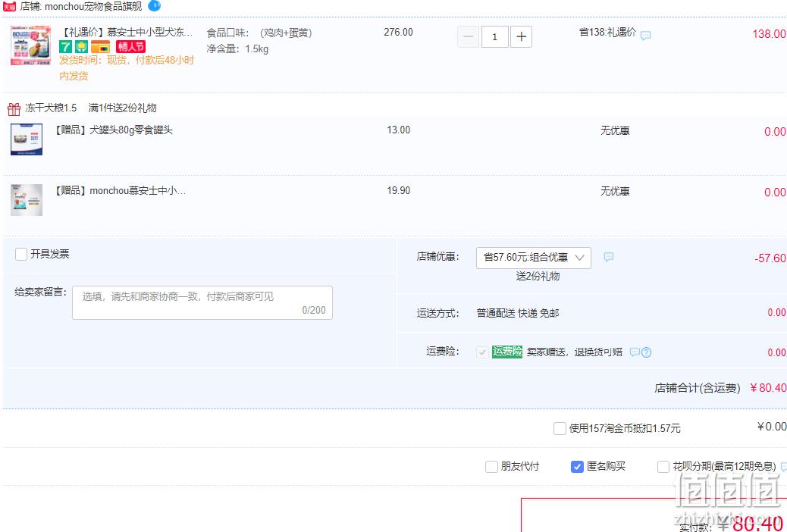
Task: Open the monchou宠物食品旗舰 store link
Action: pyautogui.click(x=93, y=7)
